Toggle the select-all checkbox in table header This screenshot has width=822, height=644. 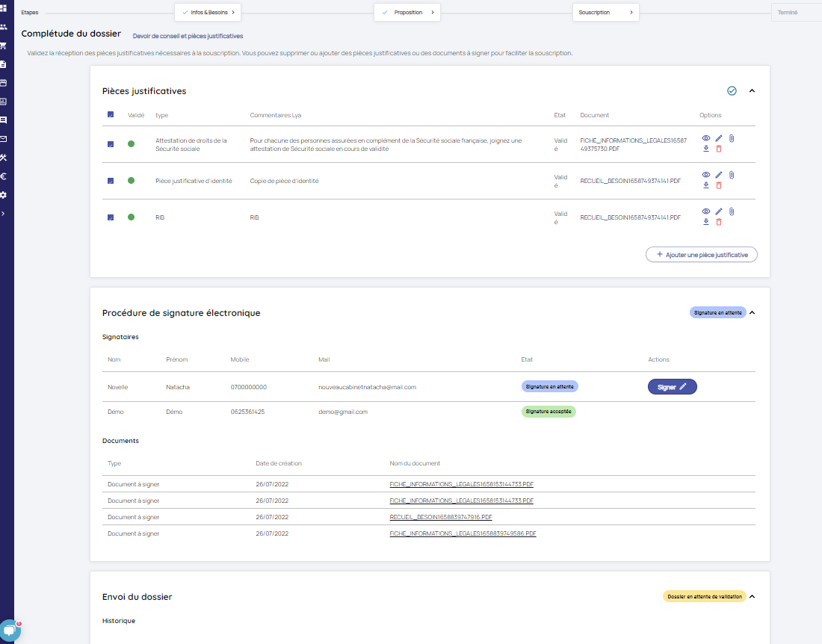(x=111, y=115)
